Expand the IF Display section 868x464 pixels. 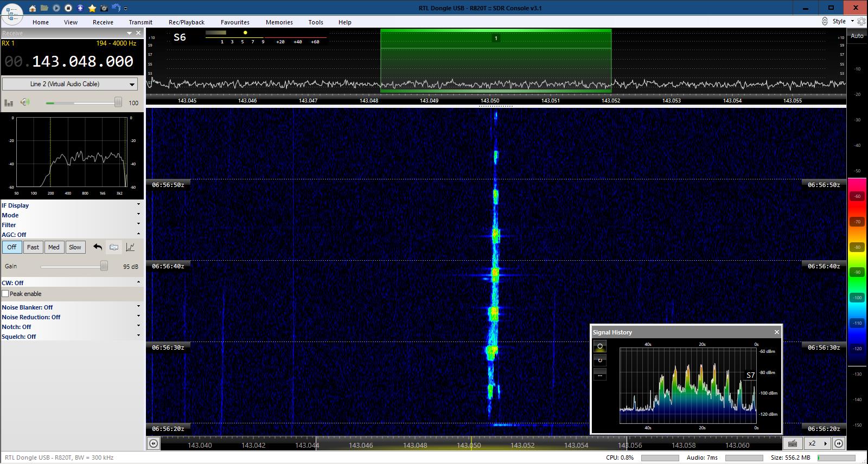click(x=72, y=205)
